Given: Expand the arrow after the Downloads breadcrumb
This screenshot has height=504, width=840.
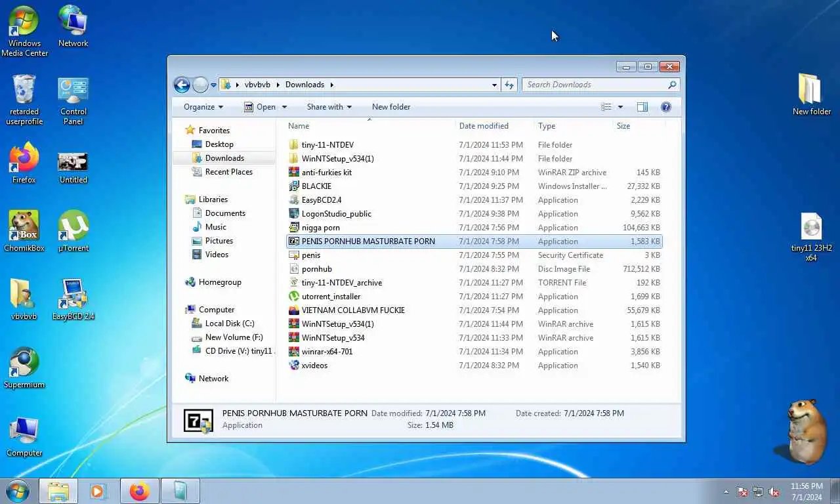Looking at the screenshot, I should tap(332, 85).
